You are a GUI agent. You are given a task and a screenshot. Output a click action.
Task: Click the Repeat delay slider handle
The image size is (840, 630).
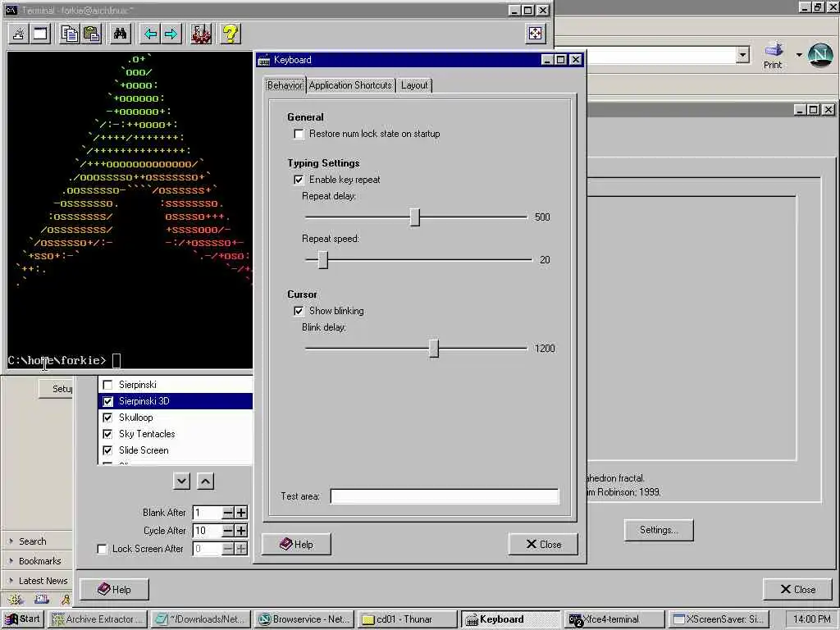coord(415,217)
